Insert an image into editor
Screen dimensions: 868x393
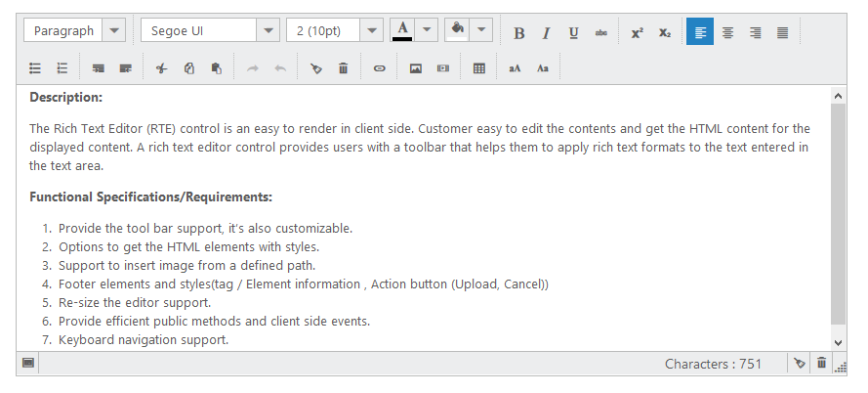(x=415, y=68)
